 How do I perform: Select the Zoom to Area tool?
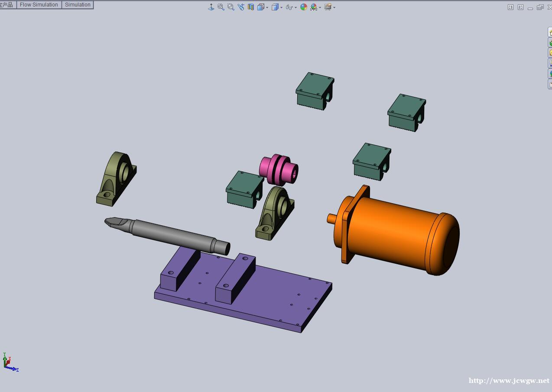[231, 7]
